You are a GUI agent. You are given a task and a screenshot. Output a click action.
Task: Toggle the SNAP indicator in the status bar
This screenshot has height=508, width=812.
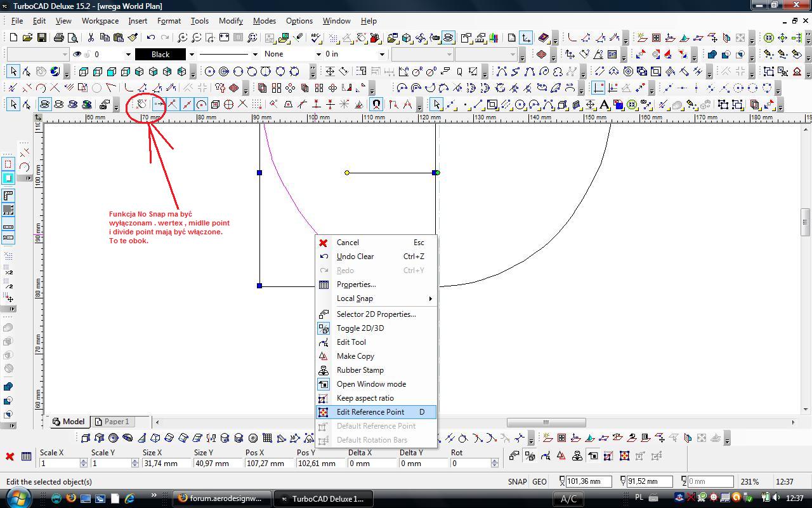517,482
